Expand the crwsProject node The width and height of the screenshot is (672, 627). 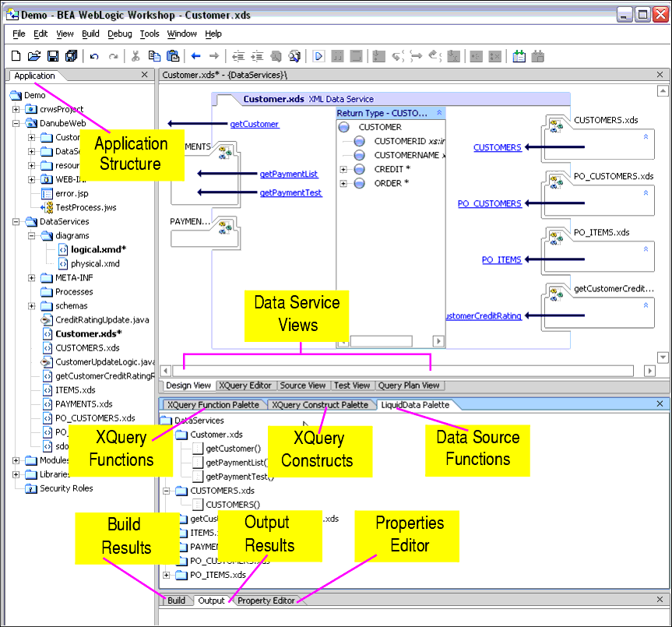tap(16, 109)
